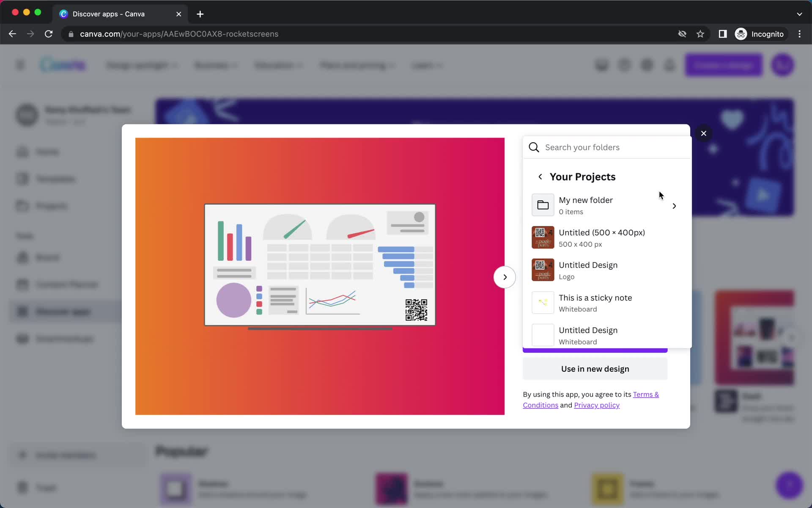Click the search magnifier icon in folder panel
This screenshot has height=508, width=812.
(534, 147)
